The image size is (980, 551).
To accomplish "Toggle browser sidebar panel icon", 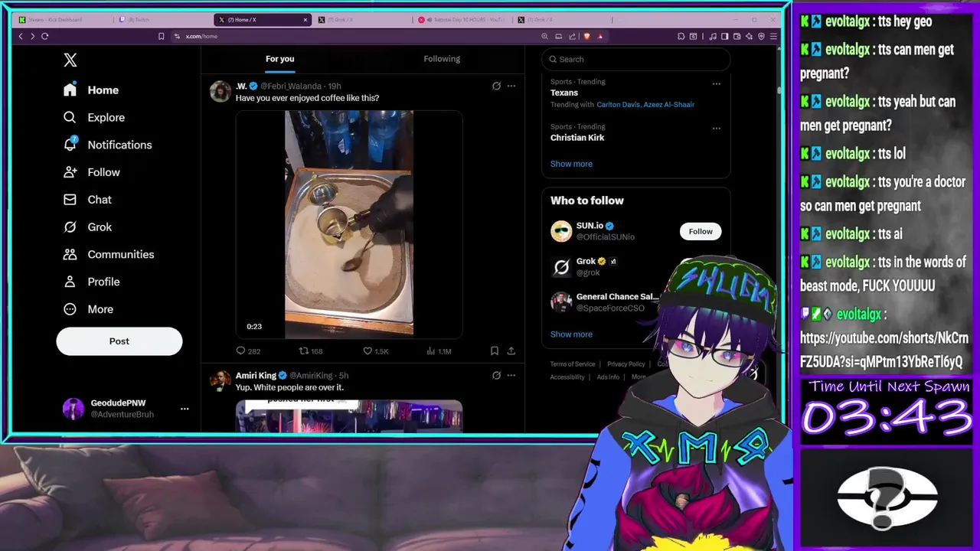I will (x=724, y=36).
